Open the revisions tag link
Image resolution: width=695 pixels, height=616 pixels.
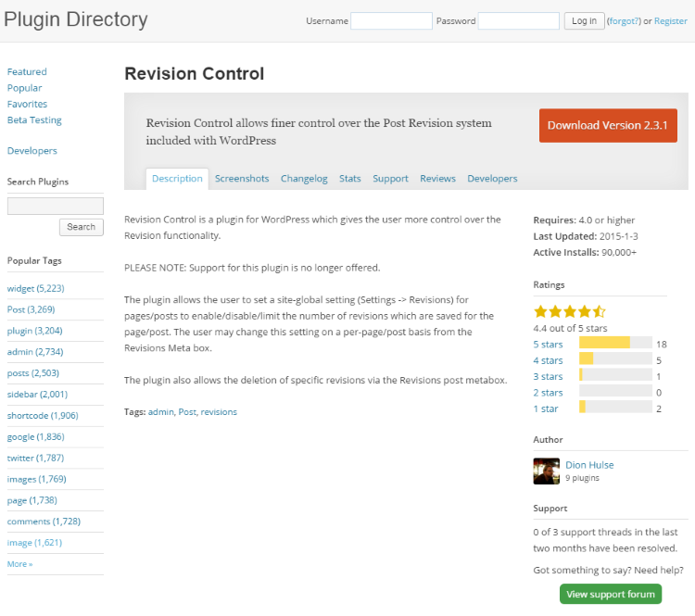click(x=219, y=412)
